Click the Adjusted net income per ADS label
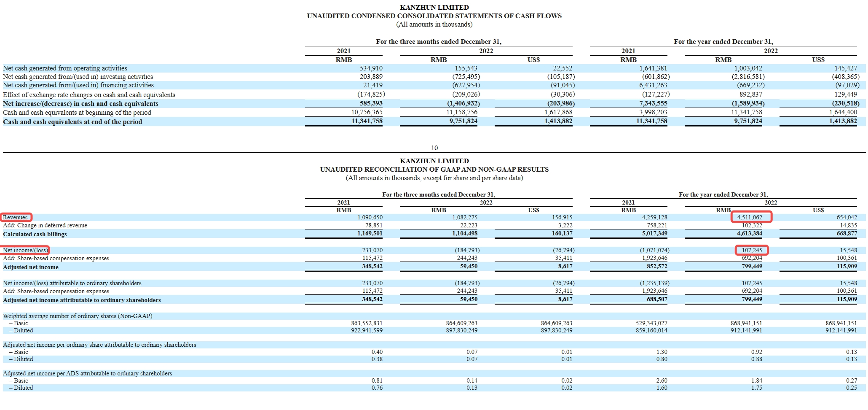Viewport: 868px width, 410px height. coord(87,373)
